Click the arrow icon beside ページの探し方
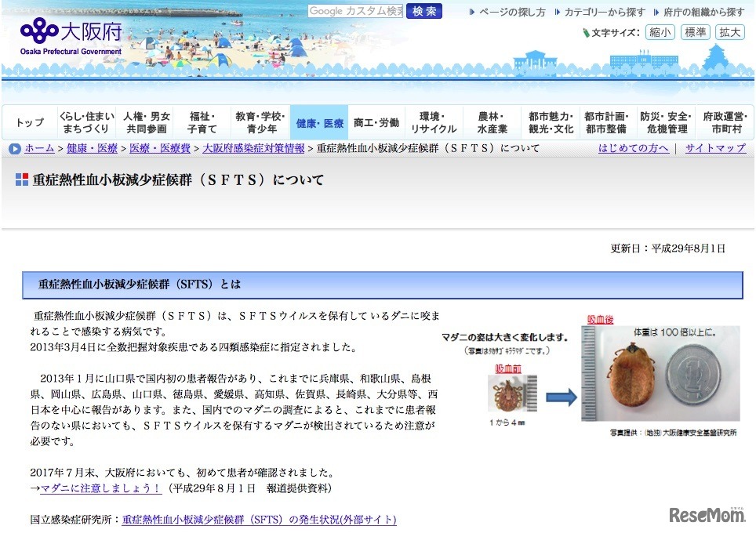The image size is (756, 533). tap(471, 12)
